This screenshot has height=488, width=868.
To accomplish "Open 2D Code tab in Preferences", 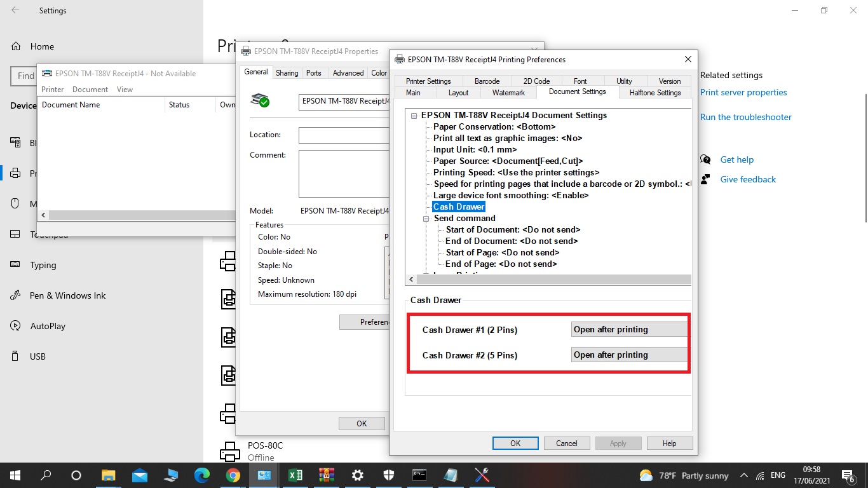I will (x=536, y=81).
